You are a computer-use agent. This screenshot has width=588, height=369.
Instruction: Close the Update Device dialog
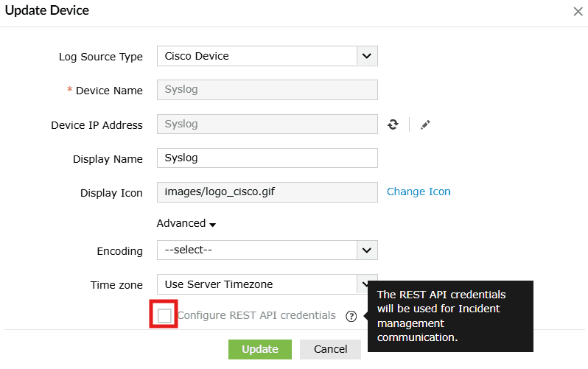coord(578,12)
